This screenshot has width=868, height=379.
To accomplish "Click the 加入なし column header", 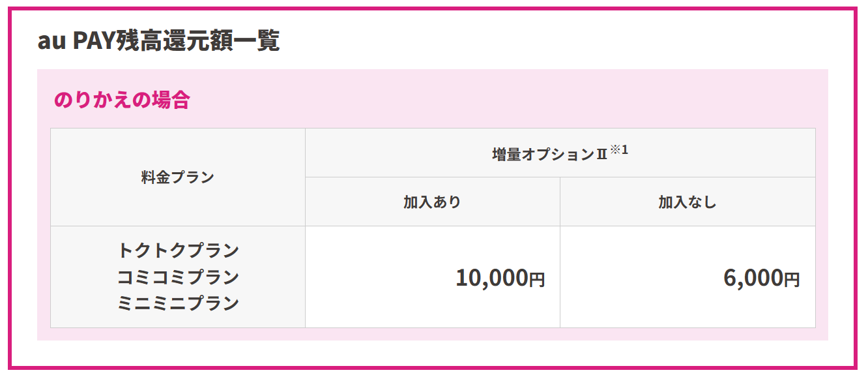I will 687,202.
